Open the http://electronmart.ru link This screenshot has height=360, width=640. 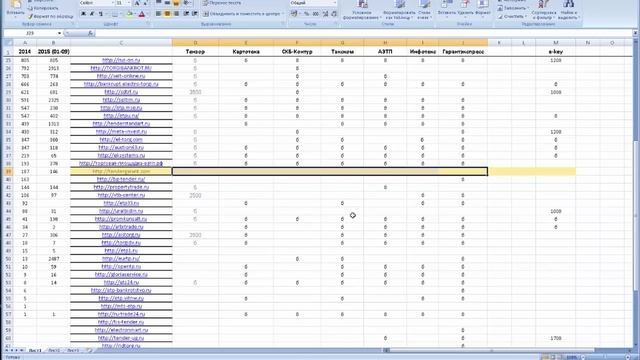[x=121, y=330]
